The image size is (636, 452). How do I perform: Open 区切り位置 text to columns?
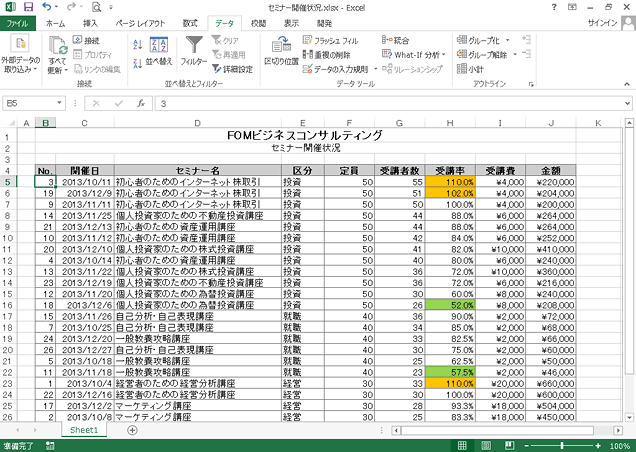[x=281, y=51]
